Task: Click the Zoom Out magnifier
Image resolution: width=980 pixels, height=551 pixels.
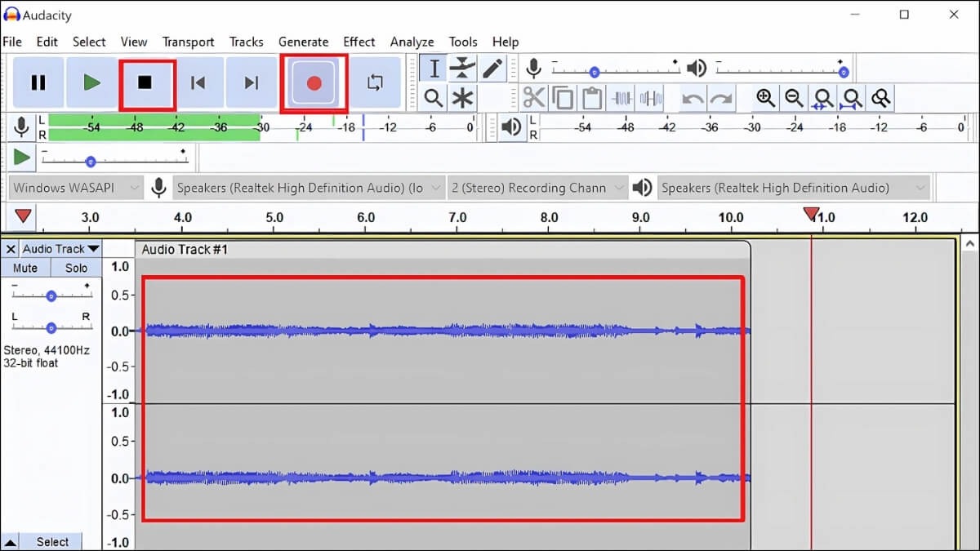Action: 794,99
